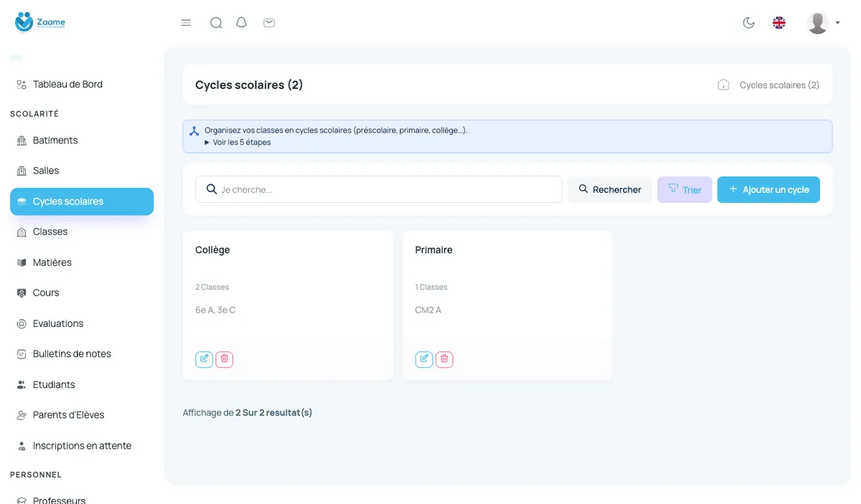Viewport: 861px width, 504px height.
Task: Toggle dark mode moon icon
Action: tap(749, 23)
